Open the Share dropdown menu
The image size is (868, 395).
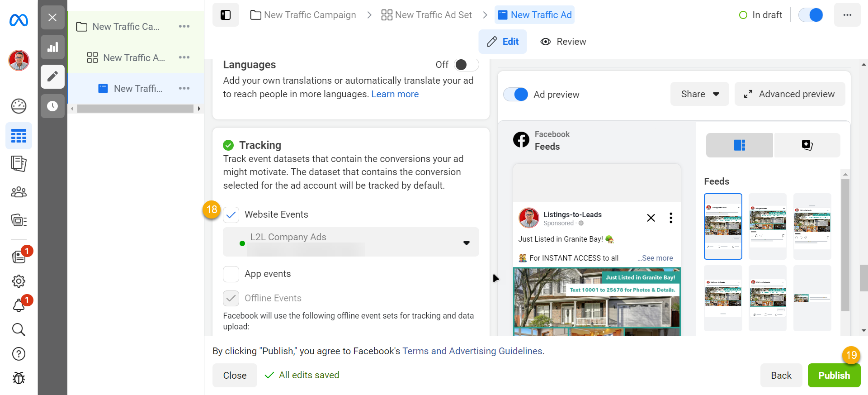point(699,94)
